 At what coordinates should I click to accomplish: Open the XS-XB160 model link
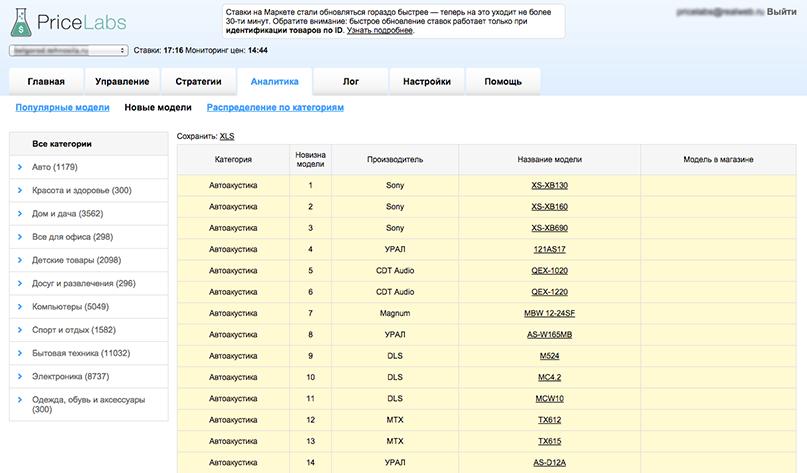click(x=550, y=207)
